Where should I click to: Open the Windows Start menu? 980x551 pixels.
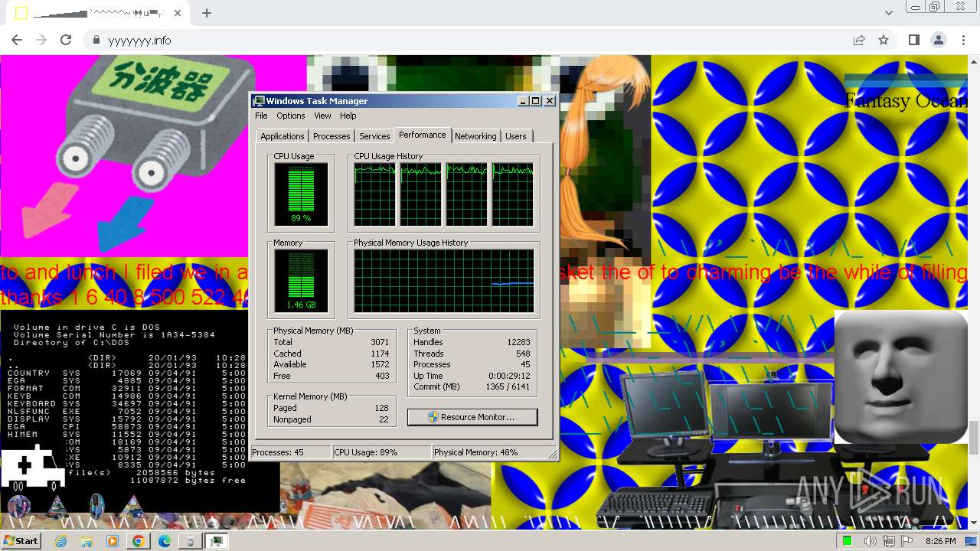(21, 540)
